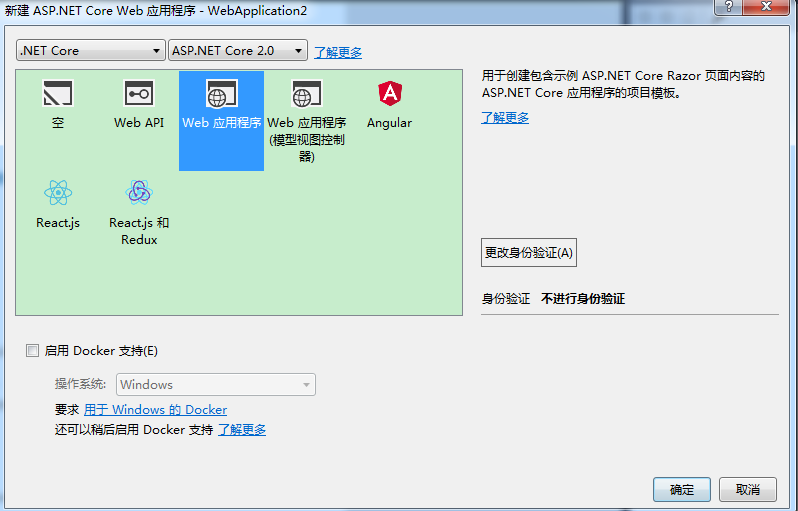The height and width of the screenshot is (511, 798).
Task: Click the 更改身份验证(A) button
Action: (529, 252)
